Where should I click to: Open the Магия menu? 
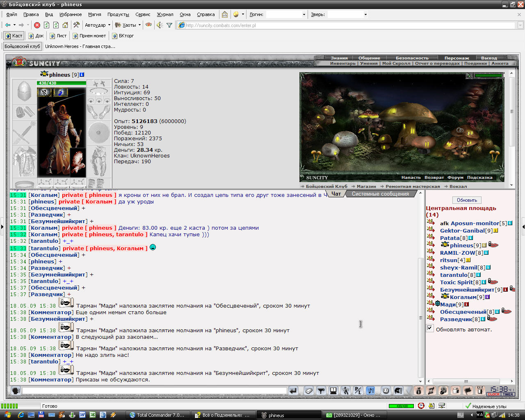pos(94,14)
